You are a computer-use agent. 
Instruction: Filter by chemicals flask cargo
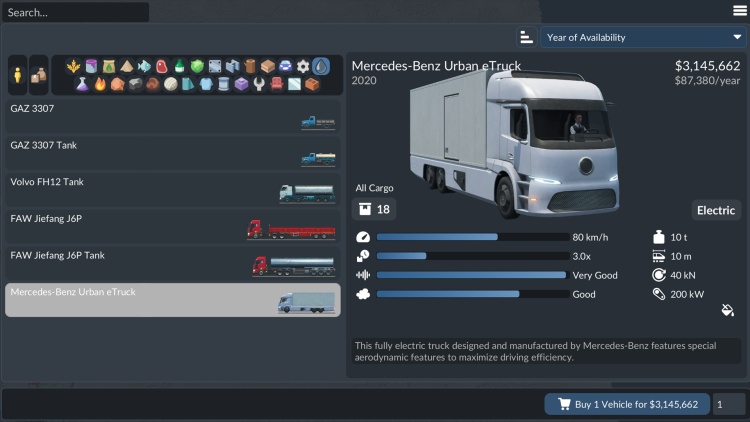coord(82,84)
